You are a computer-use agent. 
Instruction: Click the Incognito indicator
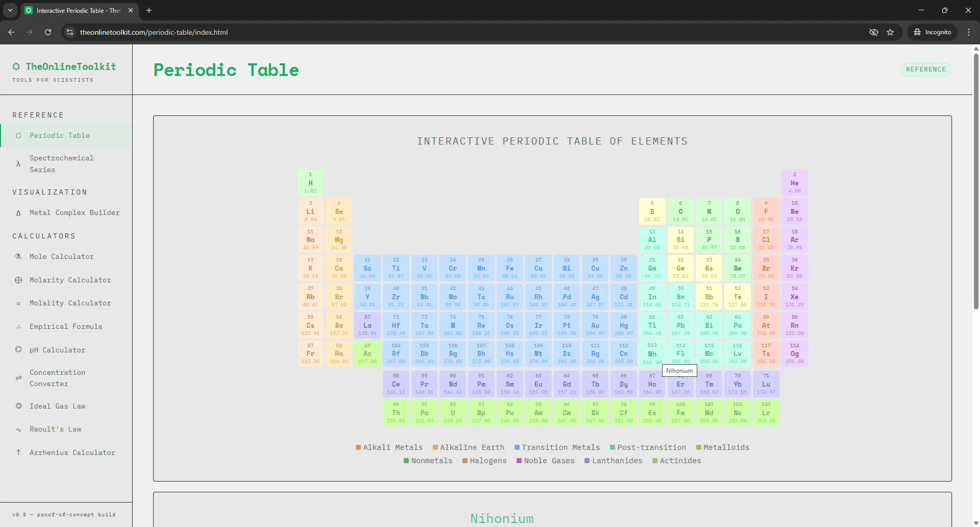tap(932, 32)
